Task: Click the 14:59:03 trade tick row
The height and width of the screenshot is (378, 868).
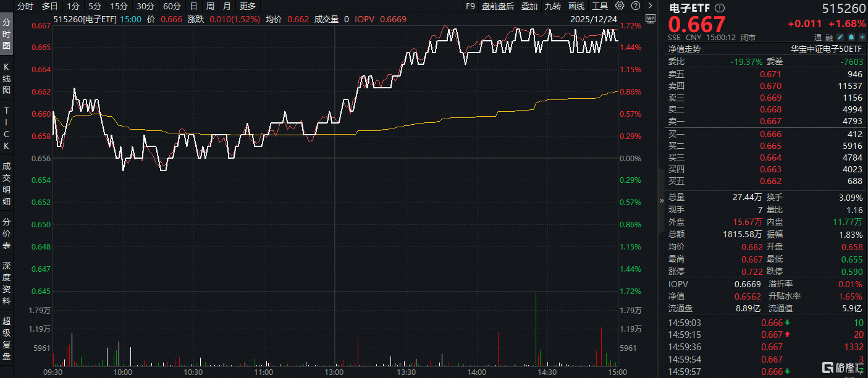Action: [766, 322]
